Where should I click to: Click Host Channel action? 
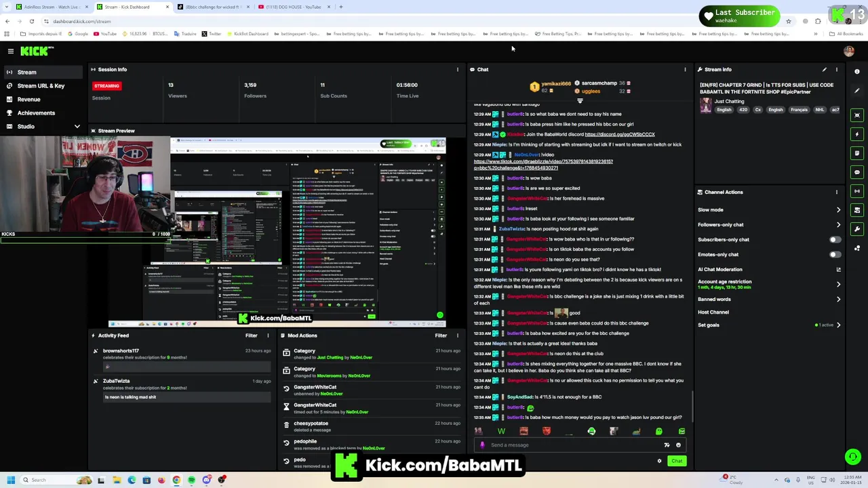point(713,312)
